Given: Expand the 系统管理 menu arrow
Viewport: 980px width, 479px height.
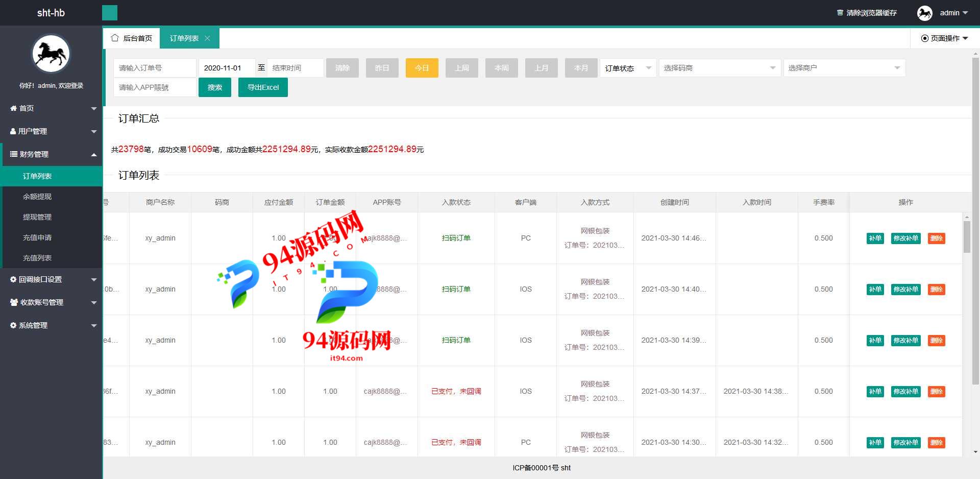Looking at the screenshot, I should 94,326.
